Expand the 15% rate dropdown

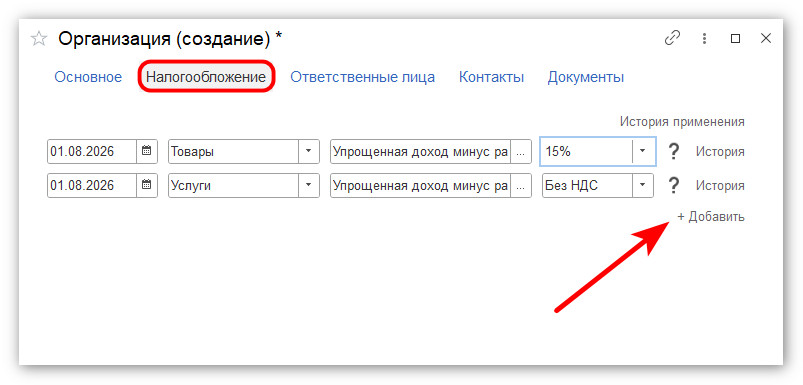pyautogui.click(x=643, y=152)
